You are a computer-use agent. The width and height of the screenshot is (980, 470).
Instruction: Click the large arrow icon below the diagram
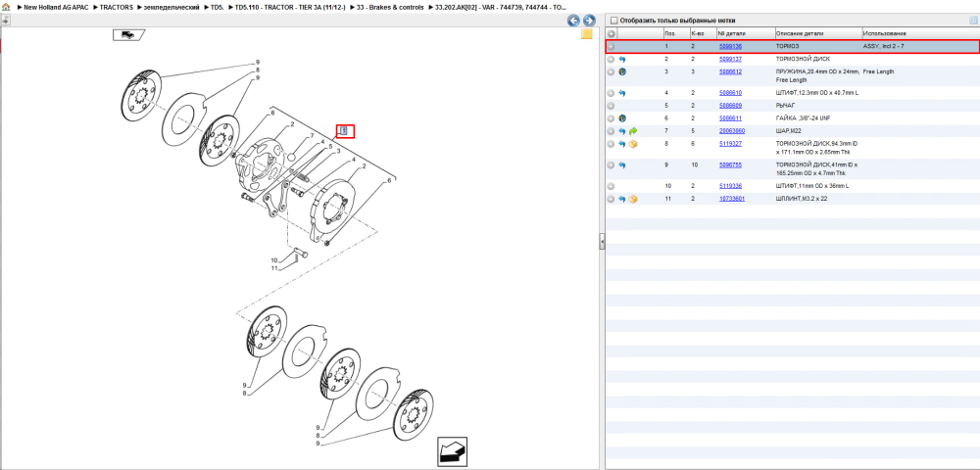point(452,450)
